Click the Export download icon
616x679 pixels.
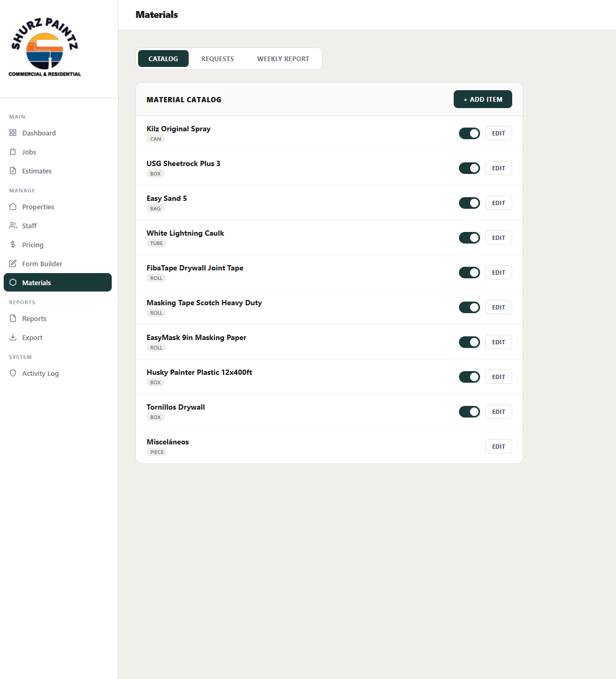coord(13,337)
